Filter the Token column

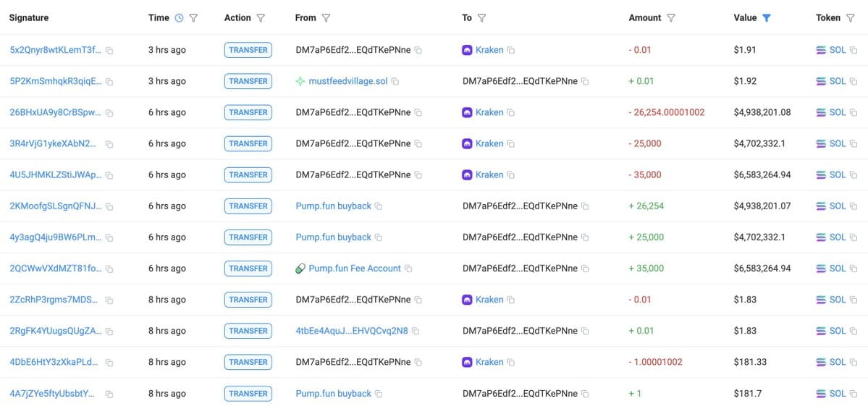pos(851,18)
